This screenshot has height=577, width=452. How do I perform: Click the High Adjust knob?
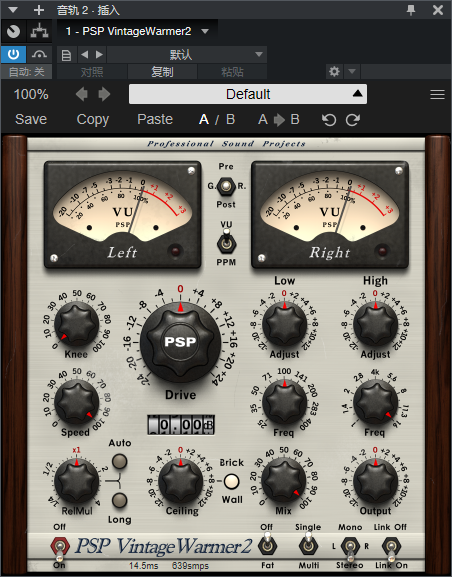375,325
